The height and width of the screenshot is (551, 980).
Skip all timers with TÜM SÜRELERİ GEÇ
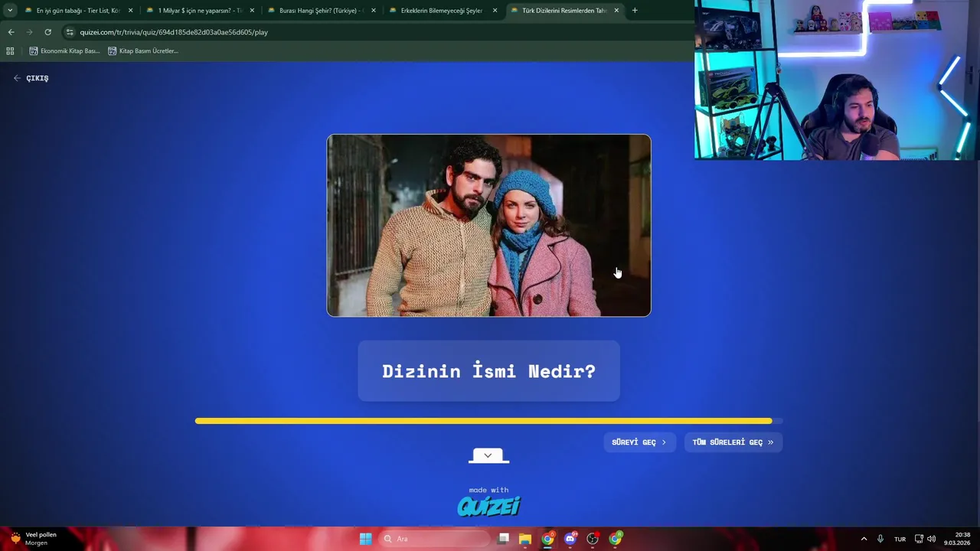pos(733,442)
